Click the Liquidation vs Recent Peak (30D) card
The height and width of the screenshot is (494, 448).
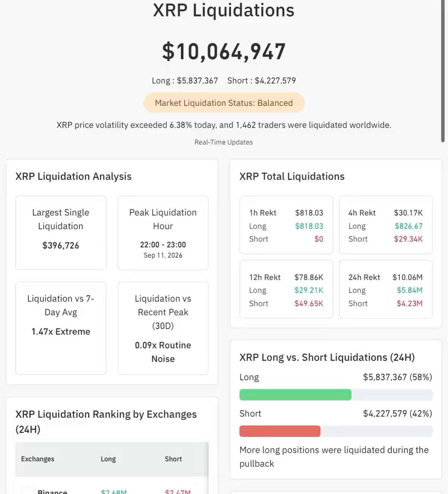163,328
